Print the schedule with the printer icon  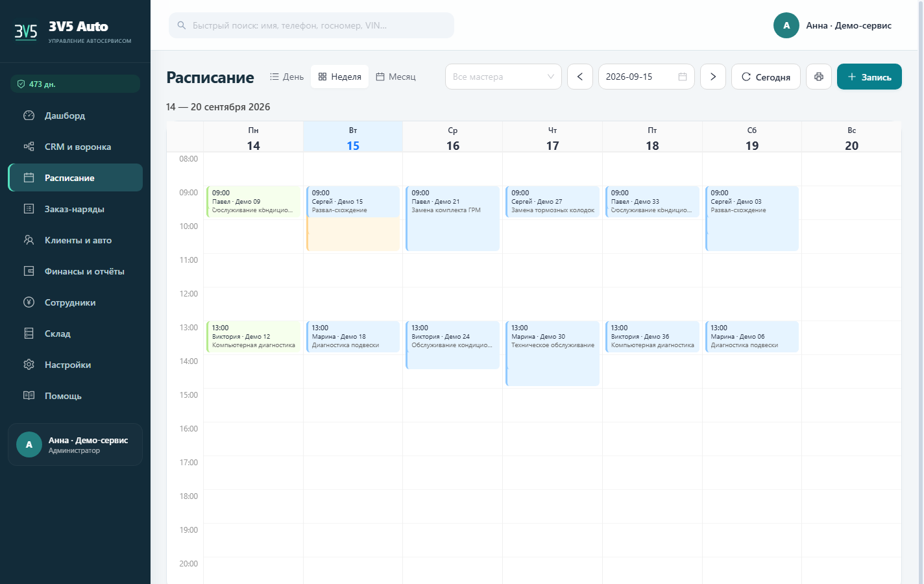tap(819, 77)
